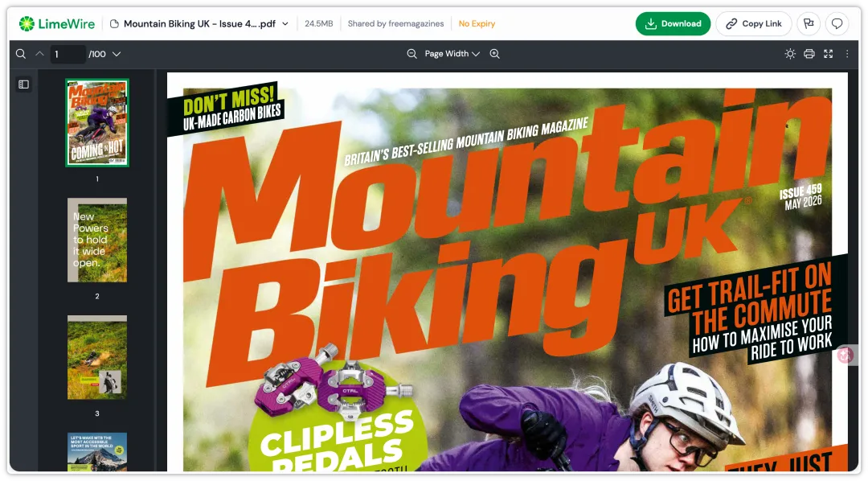Open the comments speech bubble icon
The height and width of the screenshot is (481, 868).
click(837, 24)
